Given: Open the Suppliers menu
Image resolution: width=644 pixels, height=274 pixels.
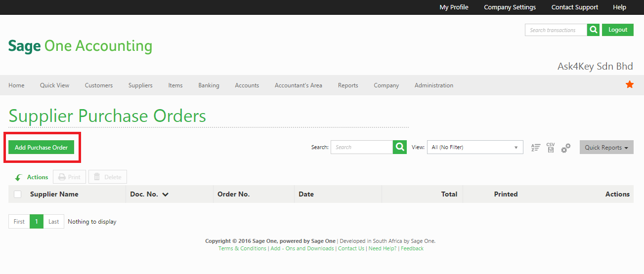Looking at the screenshot, I should (140, 85).
